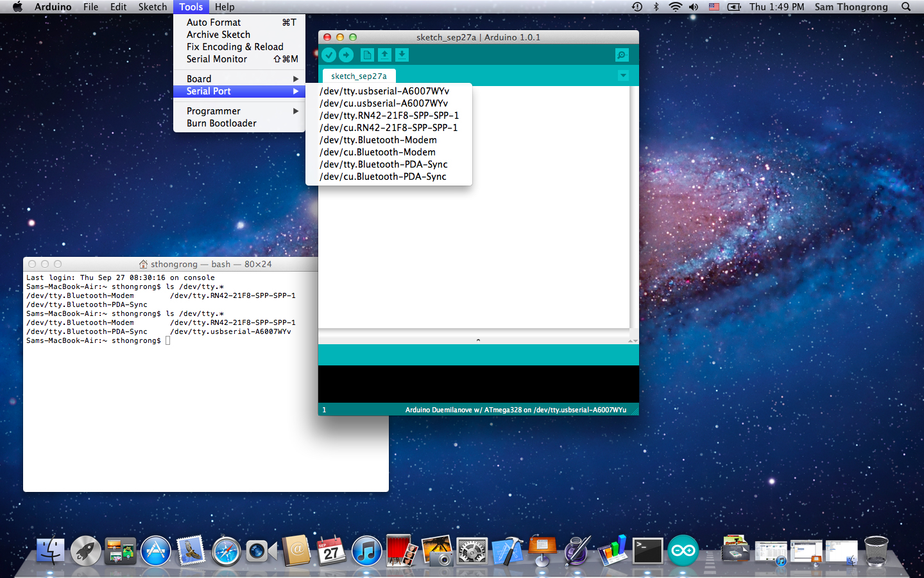
Task: Open Mail stamp icon in the Dock
Action: [x=191, y=551]
